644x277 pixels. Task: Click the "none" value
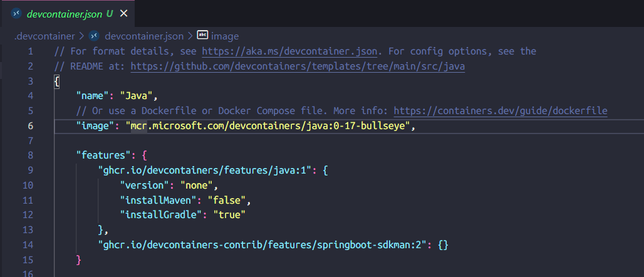tap(196, 185)
